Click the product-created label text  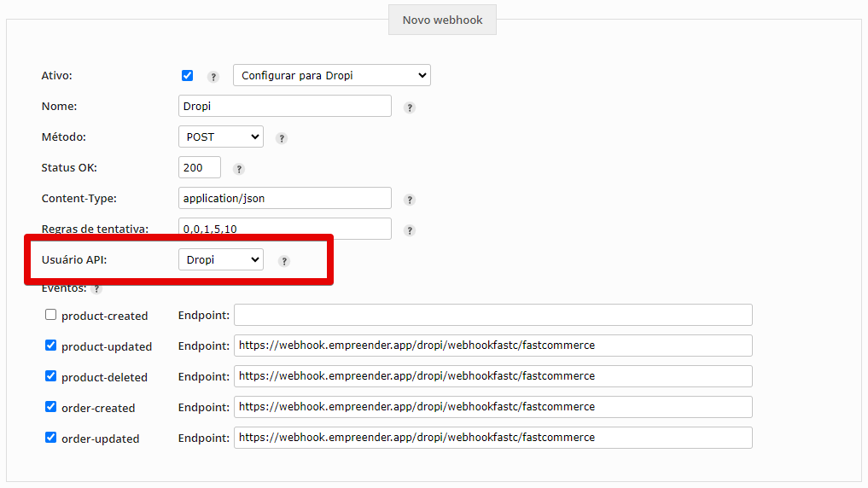pos(105,316)
